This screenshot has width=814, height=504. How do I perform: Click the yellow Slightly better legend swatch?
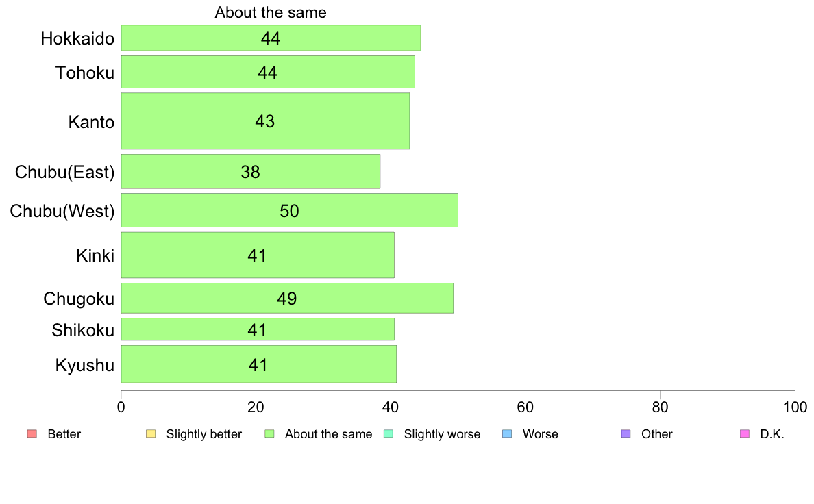[x=151, y=433]
